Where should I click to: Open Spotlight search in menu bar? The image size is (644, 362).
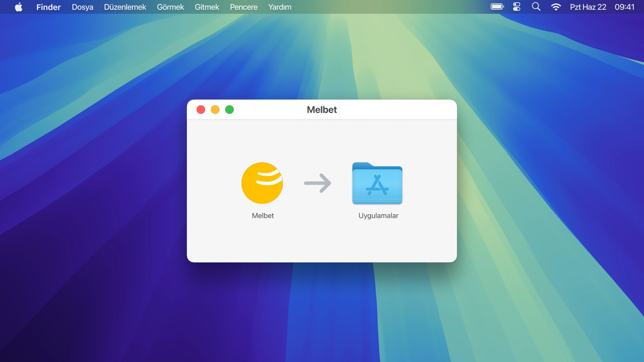(536, 7)
